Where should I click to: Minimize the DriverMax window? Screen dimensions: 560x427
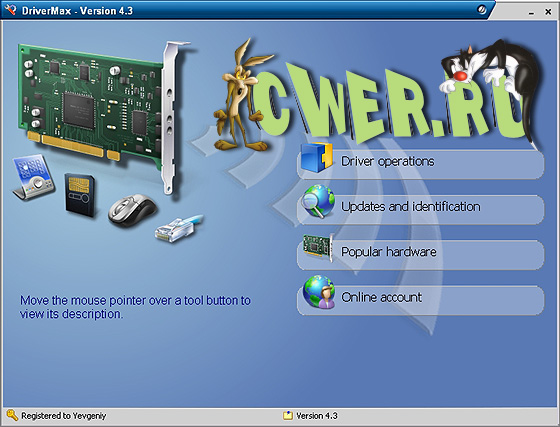click(x=531, y=12)
